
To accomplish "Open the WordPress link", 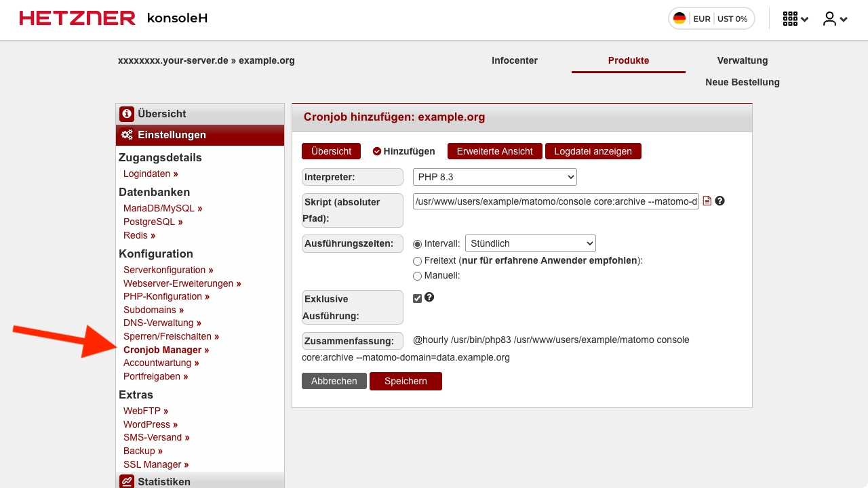I will (x=151, y=424).
